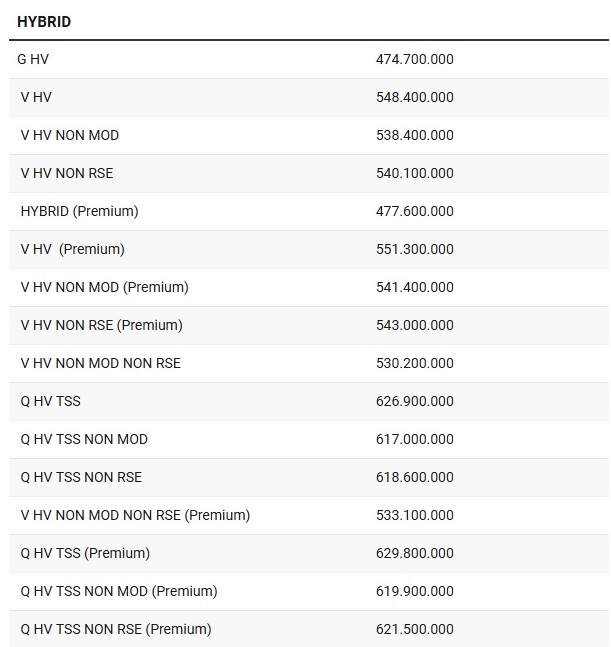
Task: Select V HV NON MOD NON RSE (Premium) label
Action: [135, 515]
